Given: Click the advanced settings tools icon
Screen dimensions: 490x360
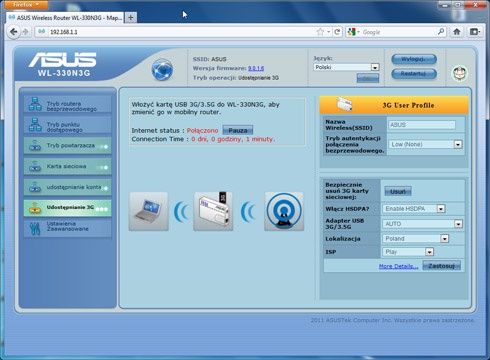Looking at the screenshot, I should pyautogui.click(x=35, y=228).
